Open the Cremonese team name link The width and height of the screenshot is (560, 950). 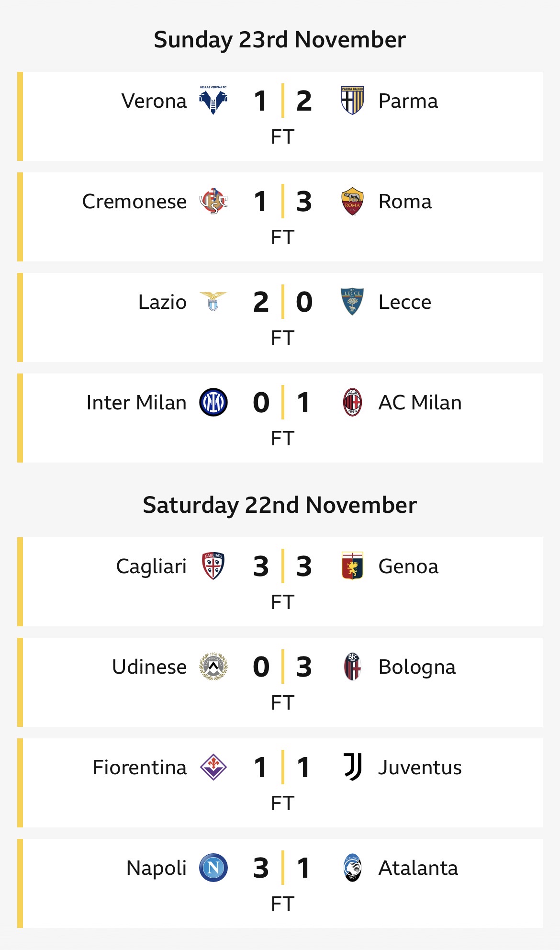(x=134, y=202)
